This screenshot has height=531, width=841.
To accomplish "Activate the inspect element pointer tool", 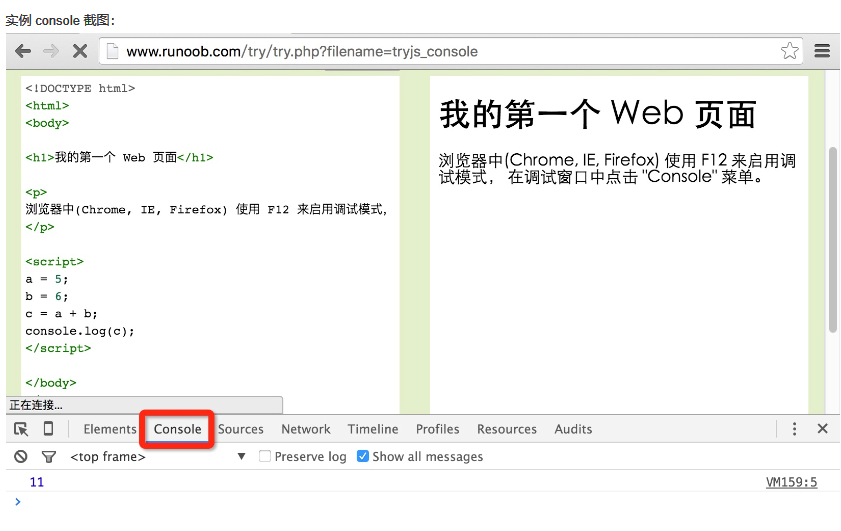I will pyautogui.click(x=21, y=429).
